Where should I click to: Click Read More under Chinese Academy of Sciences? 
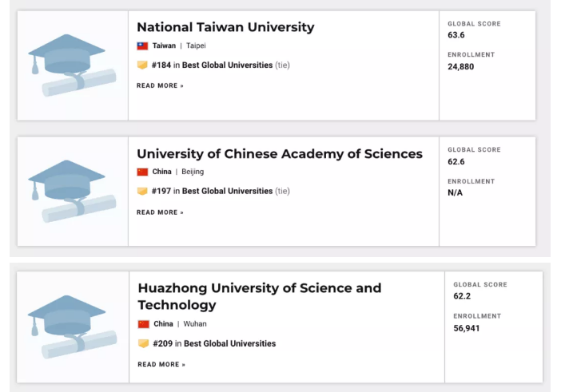[x=160, y=212]
